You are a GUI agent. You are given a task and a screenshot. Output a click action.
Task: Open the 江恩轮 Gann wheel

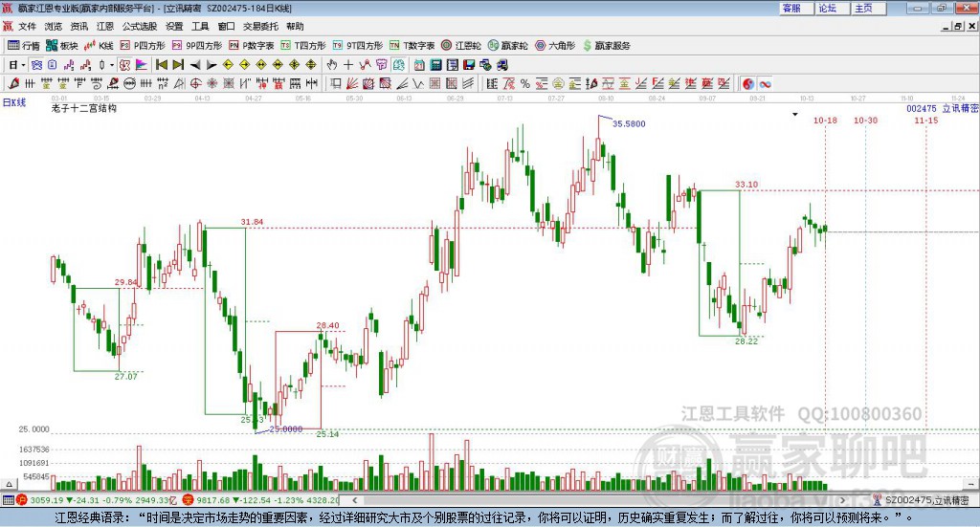point(461,46)
